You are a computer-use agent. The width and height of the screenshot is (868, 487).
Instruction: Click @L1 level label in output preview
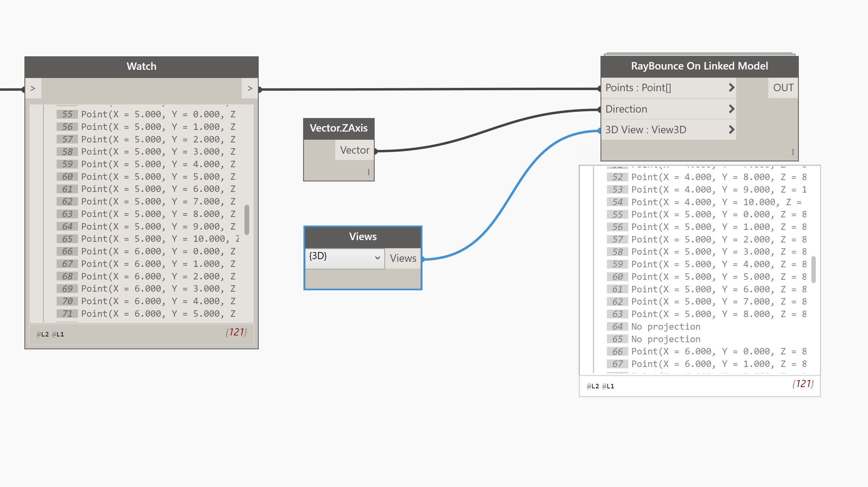pyautogui.click(x=608, y=386)
